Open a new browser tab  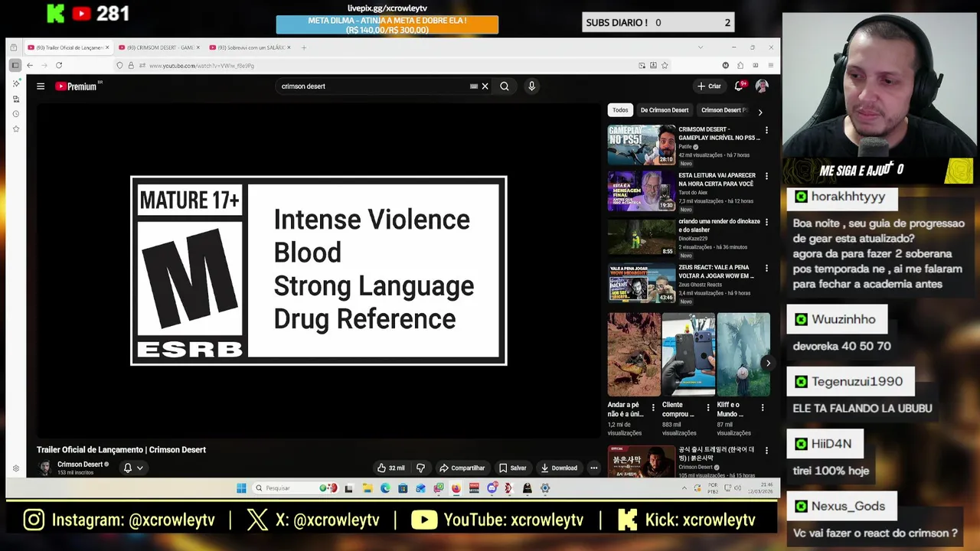pyautogui.click(x=304, y=47)
